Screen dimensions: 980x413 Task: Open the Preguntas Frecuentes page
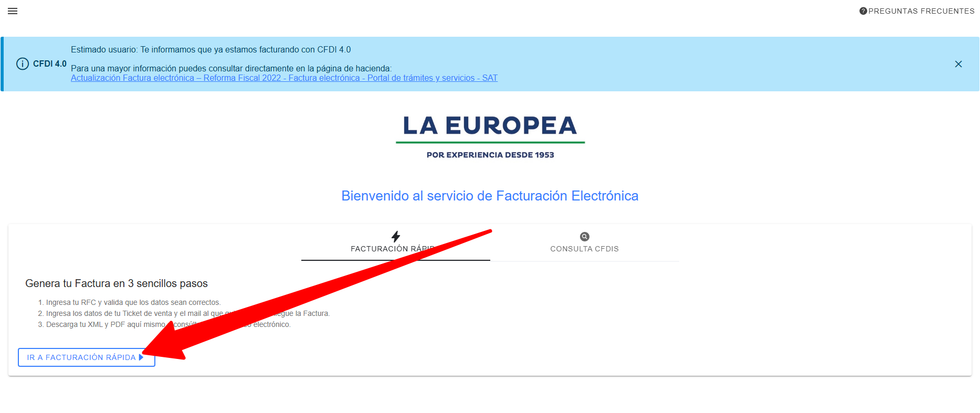coord(921,11)
